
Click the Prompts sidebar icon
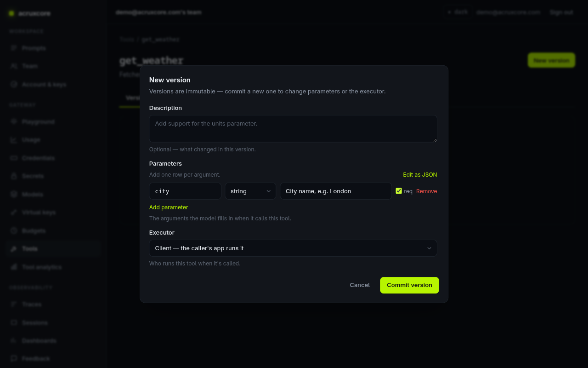tap(13, 48)
